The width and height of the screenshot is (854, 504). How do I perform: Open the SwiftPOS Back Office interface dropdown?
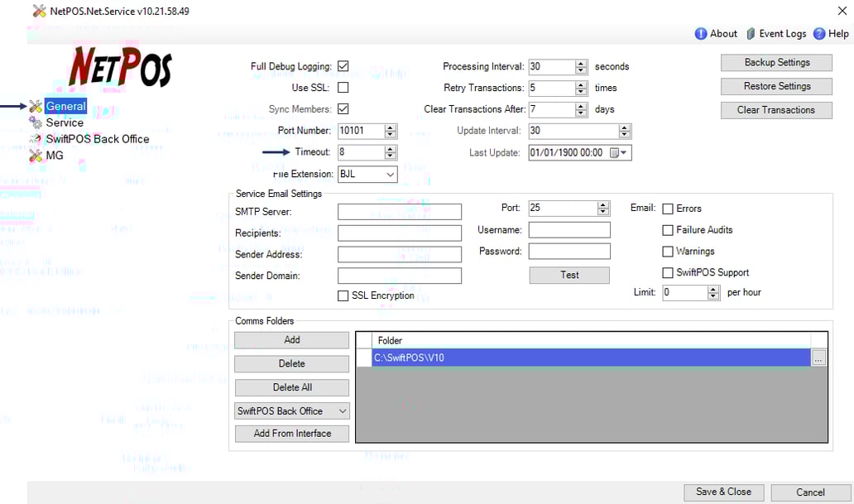tap(342, 411)
